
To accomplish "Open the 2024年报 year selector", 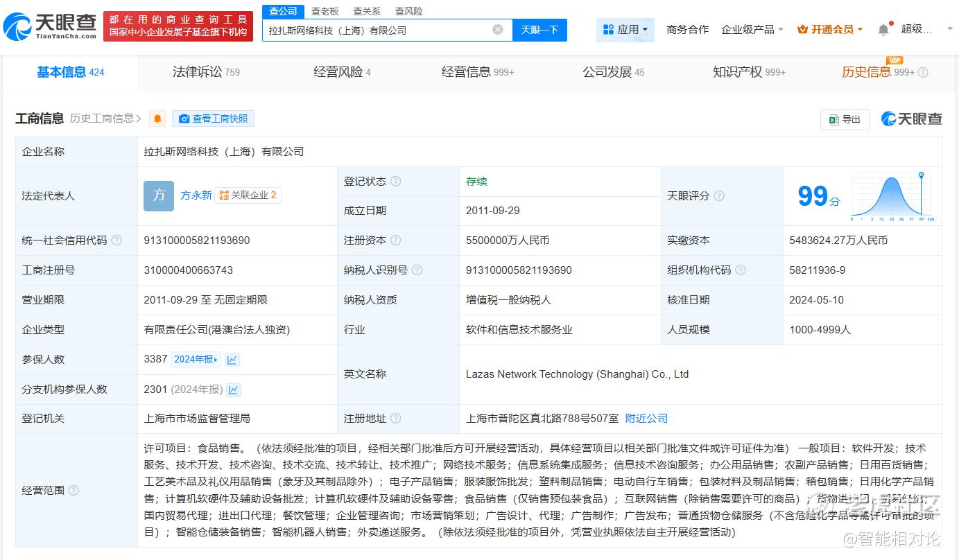I will [196, 360].
